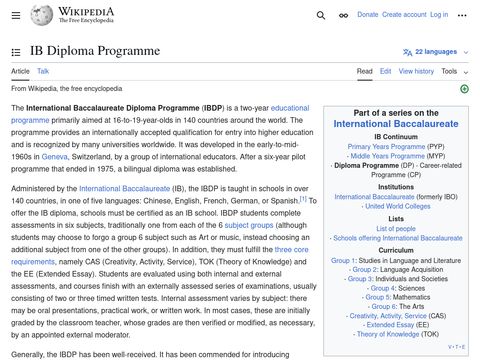Expand the Tools dropdown menu
Image resolution: width=480 pixels, height=360 pixels.
click(455, 71)
